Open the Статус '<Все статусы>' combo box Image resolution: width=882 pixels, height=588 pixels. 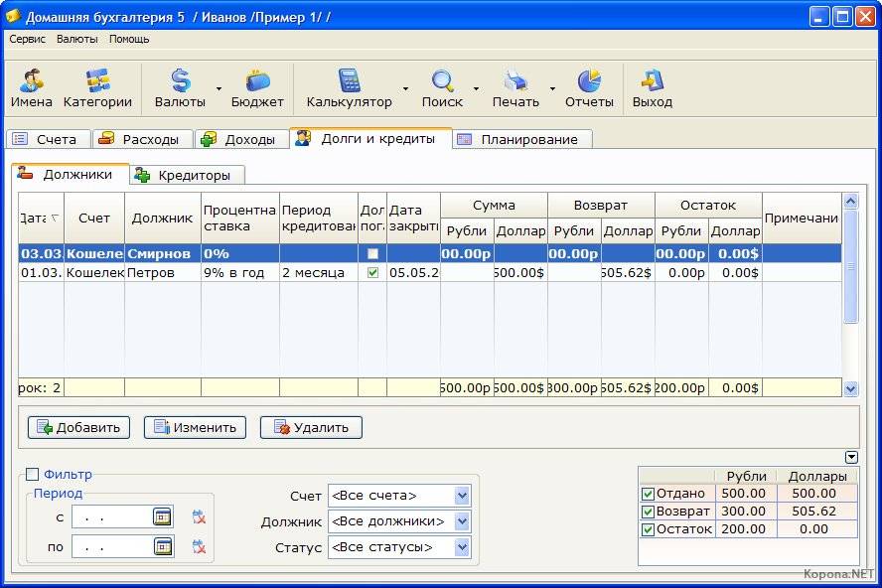[399, 547]
